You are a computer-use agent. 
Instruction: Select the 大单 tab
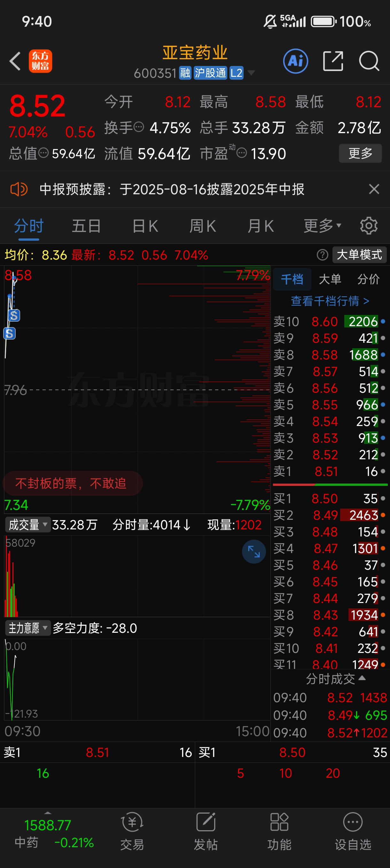pos(330,279)
